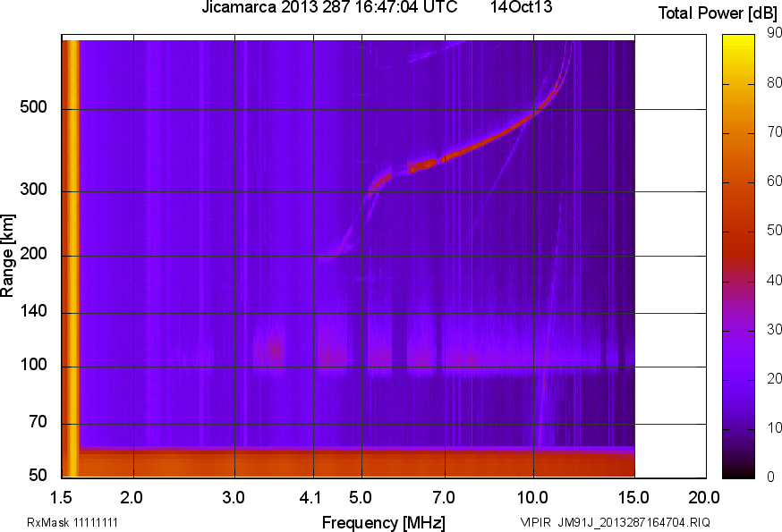
Task: Click the Range [km] axis label
Action: (7, 256)
